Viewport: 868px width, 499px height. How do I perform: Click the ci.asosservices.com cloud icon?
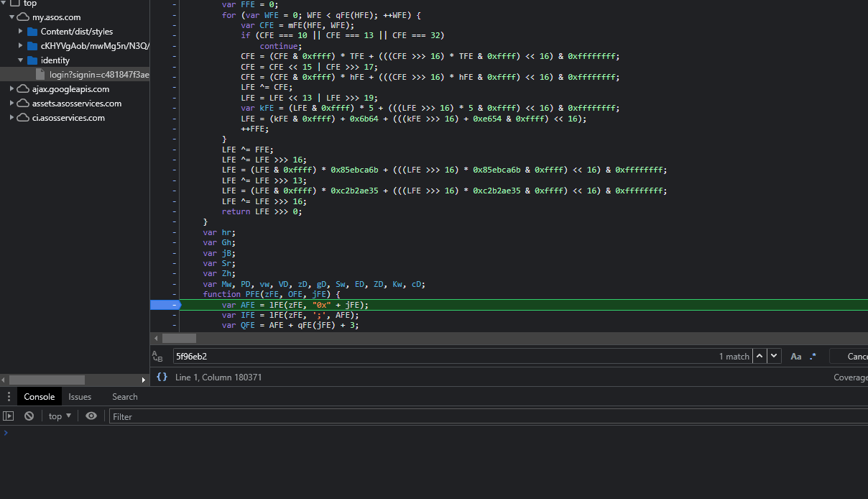[23, 118]
